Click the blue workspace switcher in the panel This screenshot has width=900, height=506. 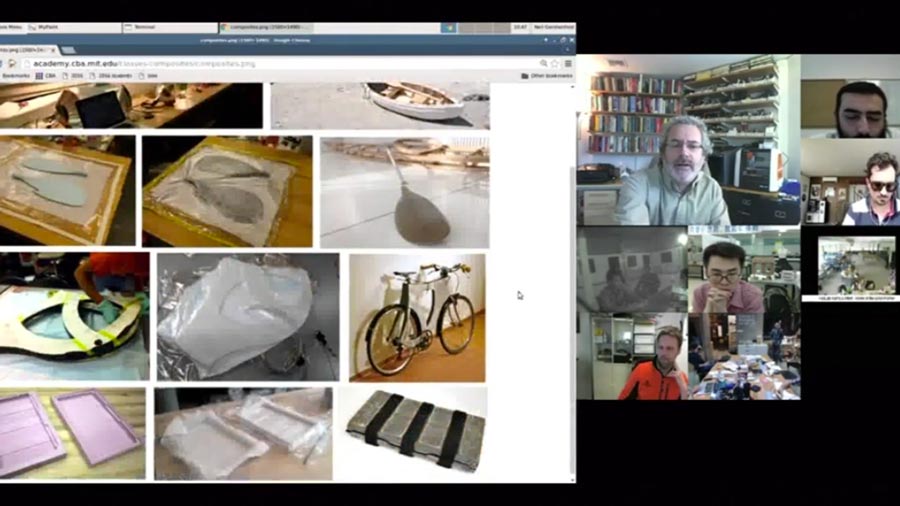(x=448, y=27)
